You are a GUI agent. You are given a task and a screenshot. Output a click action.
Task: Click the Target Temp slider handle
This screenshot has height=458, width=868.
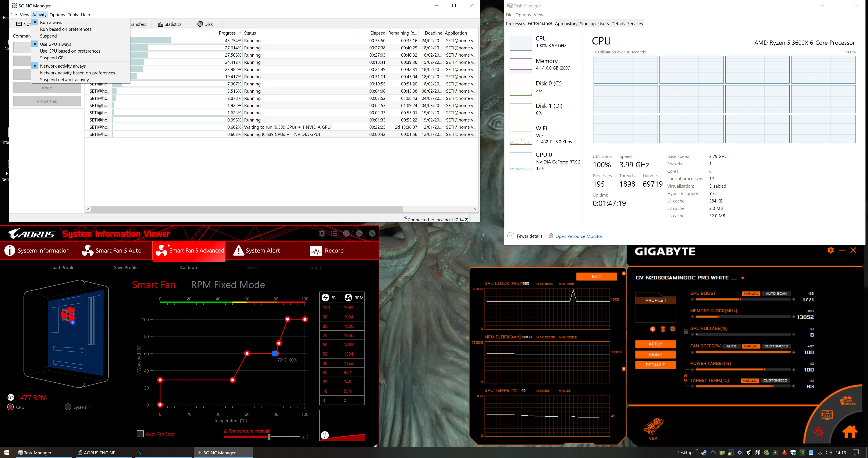click(772, 386)
